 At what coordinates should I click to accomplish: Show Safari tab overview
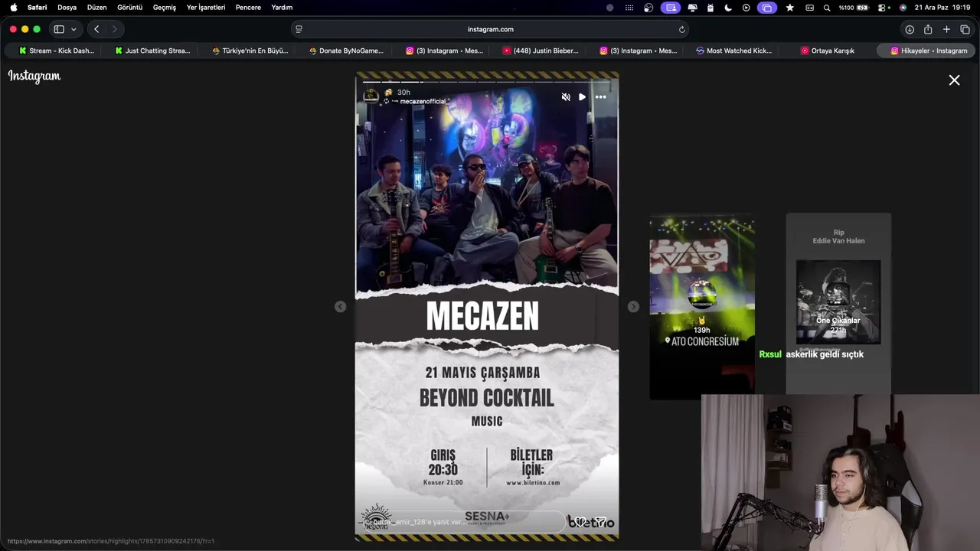tap(965, 29)
